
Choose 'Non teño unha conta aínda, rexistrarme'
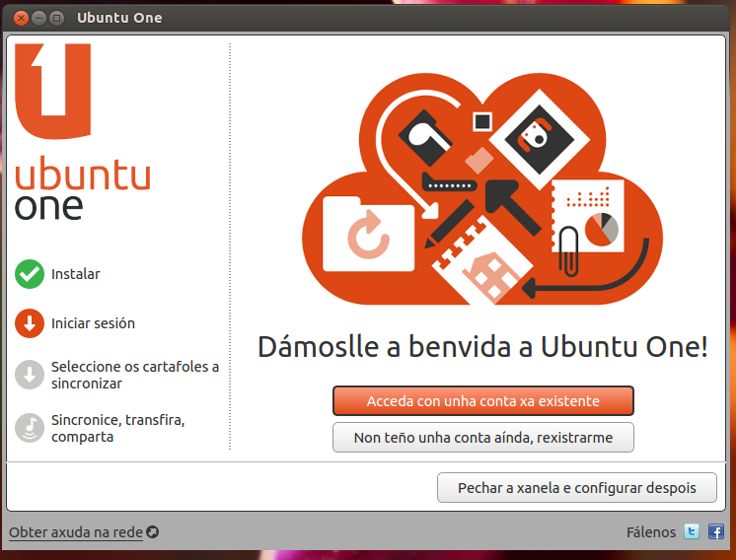[x=482, y=437]
